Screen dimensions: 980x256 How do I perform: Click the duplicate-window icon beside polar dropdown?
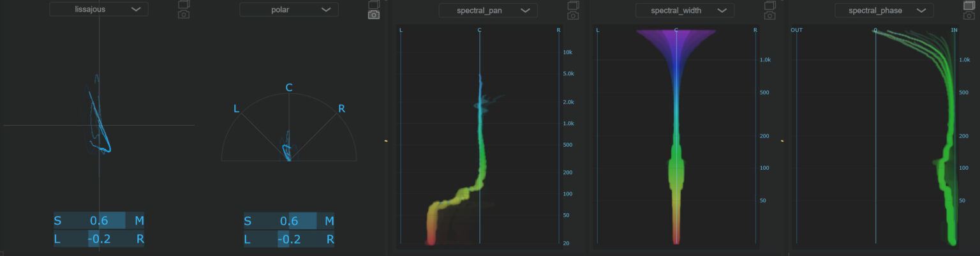pos(374,4)
